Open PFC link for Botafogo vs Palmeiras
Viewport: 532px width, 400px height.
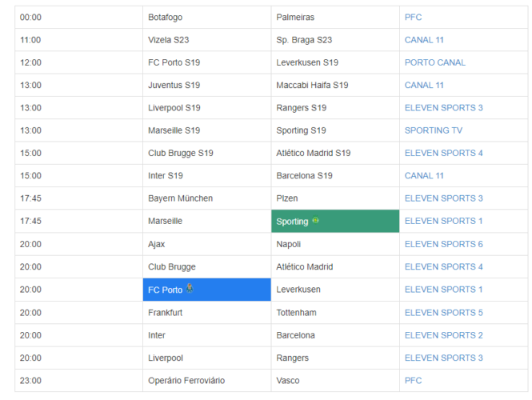pos(413,18)
